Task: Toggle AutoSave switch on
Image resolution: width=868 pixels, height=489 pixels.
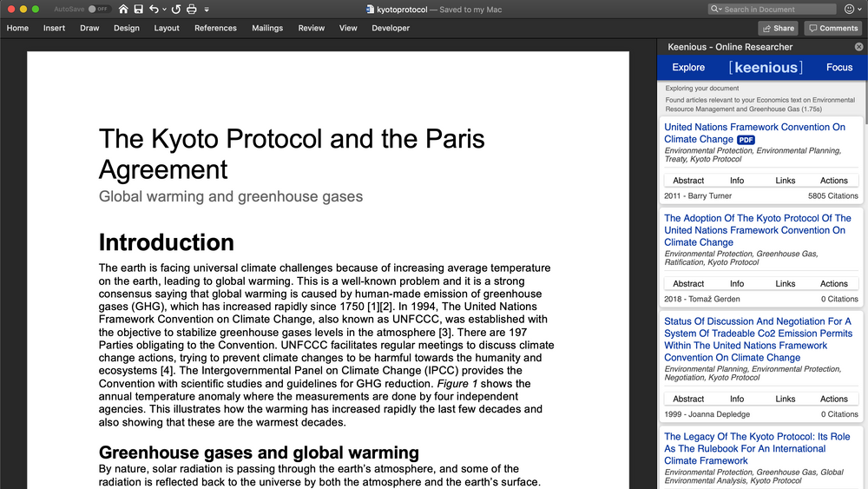Action: 99,9
